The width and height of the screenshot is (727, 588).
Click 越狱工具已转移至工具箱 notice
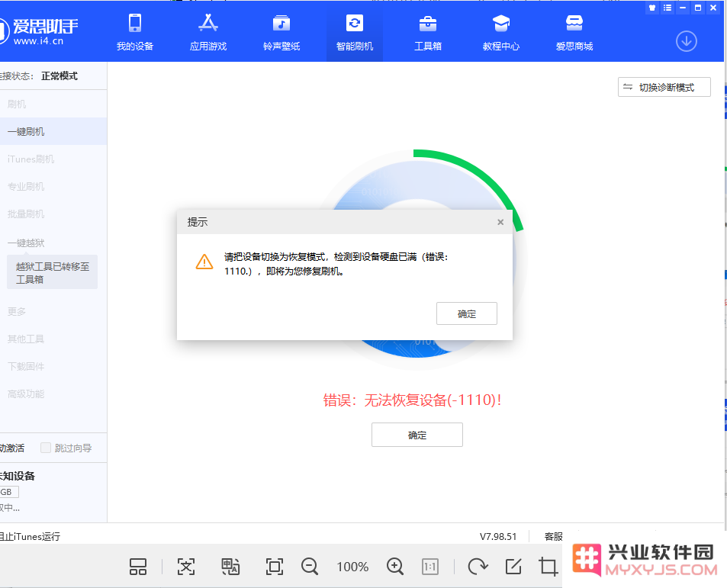tap(53, 272)
